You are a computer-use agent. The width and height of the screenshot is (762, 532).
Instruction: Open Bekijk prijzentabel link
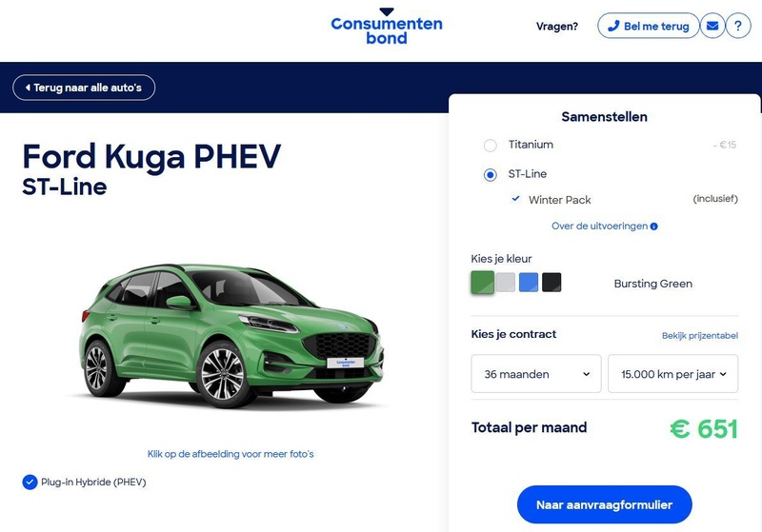[700, 335]
